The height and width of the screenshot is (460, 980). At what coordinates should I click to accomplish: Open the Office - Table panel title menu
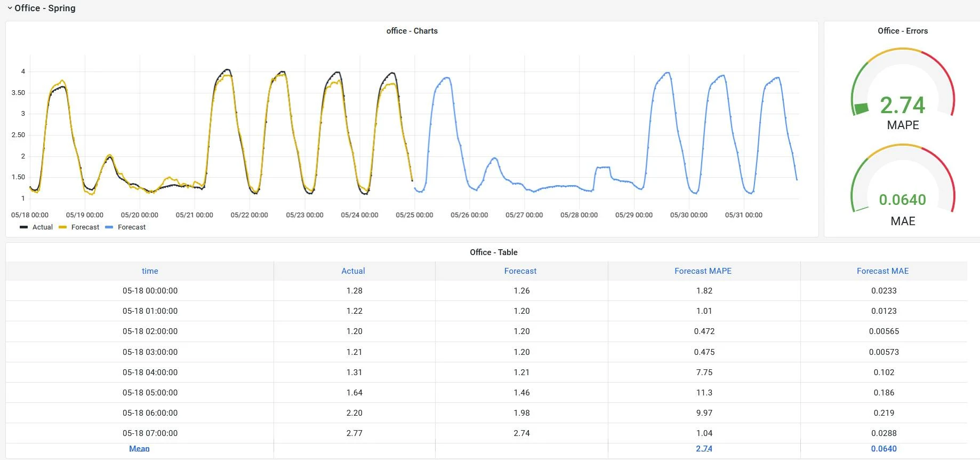click(x=494, y=252)
